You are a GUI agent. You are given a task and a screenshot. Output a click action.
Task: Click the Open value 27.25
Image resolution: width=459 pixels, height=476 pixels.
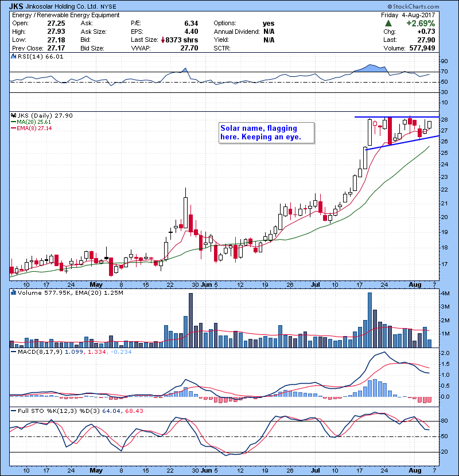[56, 24]
